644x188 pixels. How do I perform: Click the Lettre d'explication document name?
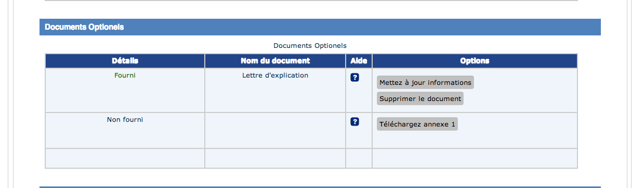[x=275, y=76]
